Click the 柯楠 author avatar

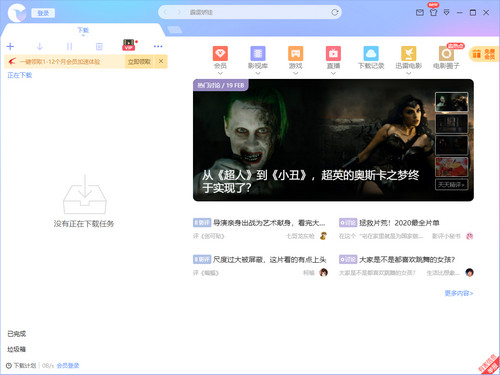click(323, 273)
